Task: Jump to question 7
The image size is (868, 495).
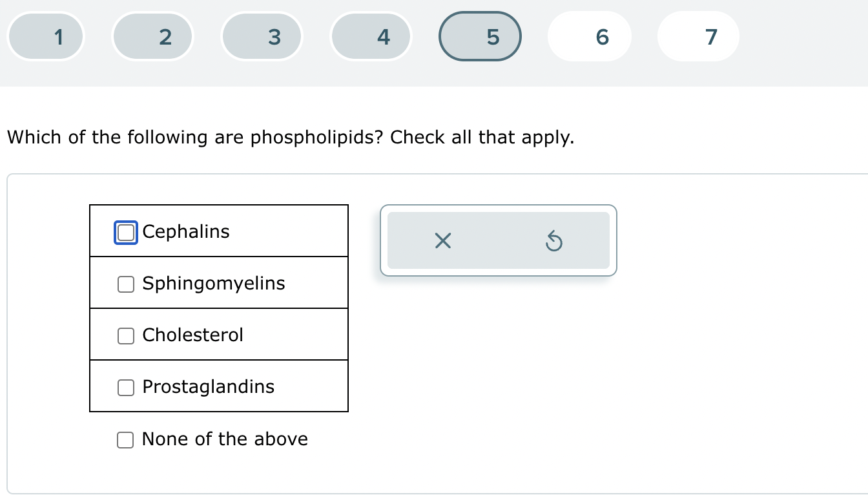Action: click(698, 36)
